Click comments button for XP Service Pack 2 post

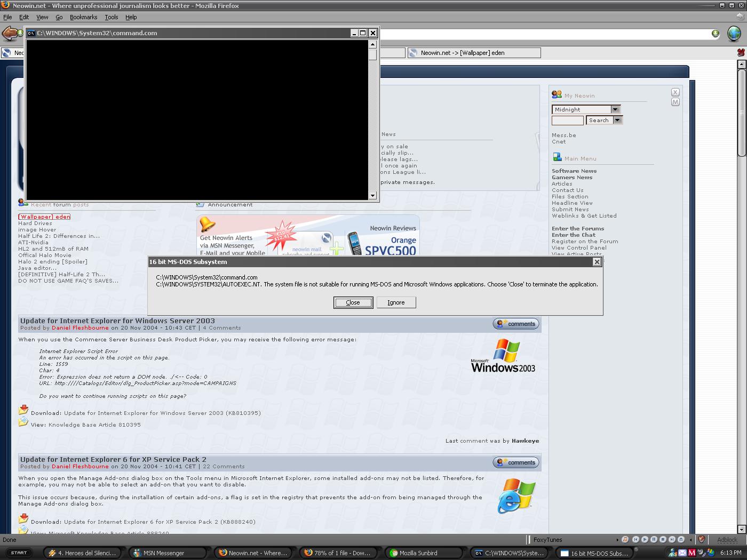tap(516, 462)
